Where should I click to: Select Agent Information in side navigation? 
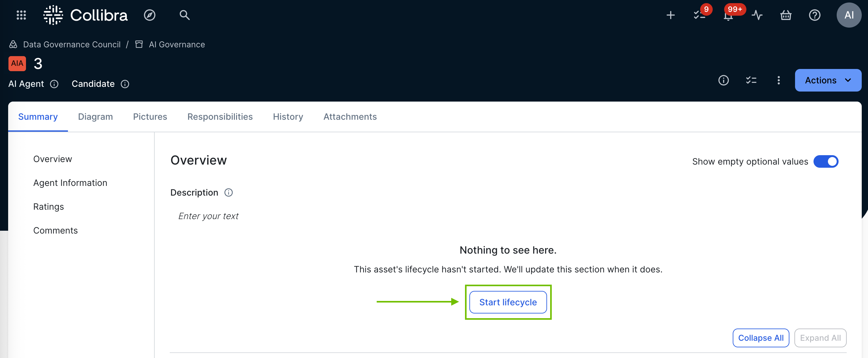click(x=70, y=183)
